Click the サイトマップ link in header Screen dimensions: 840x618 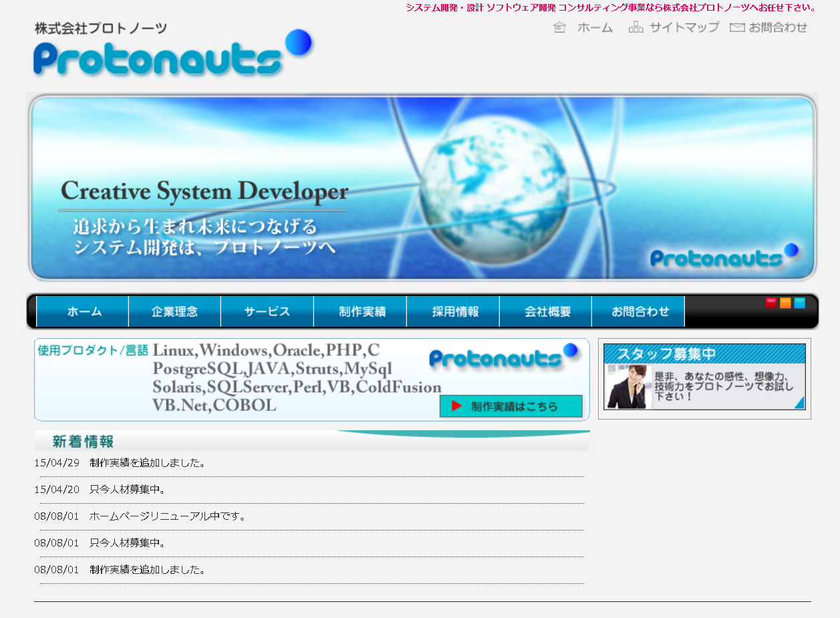click(684, 27)
